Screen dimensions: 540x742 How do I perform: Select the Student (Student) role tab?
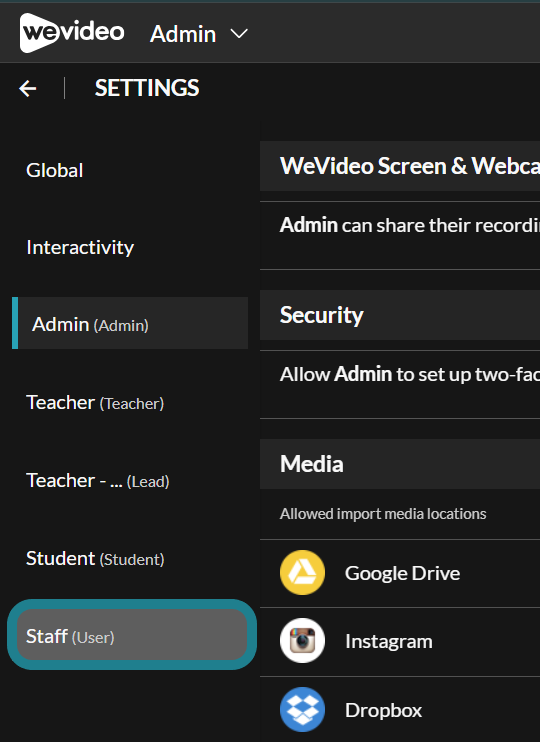95,559
